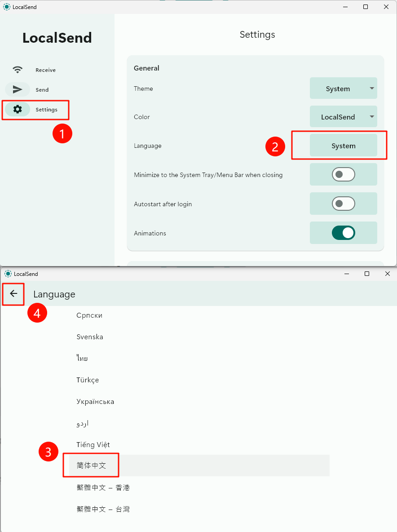The image size is (397, 532).
Task: Select 繁體中文 – 台灣 language
Action: pos(199,509)
